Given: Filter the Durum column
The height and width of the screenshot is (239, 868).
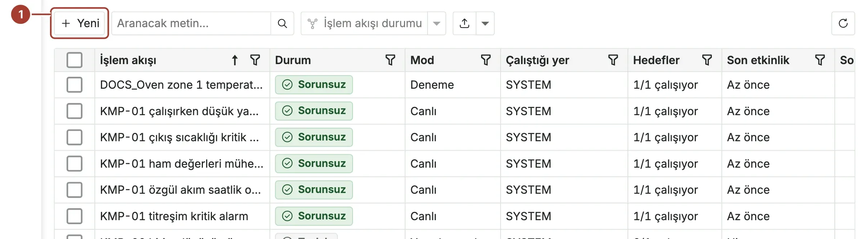Looking at the screenshot, I should (390, 60).
